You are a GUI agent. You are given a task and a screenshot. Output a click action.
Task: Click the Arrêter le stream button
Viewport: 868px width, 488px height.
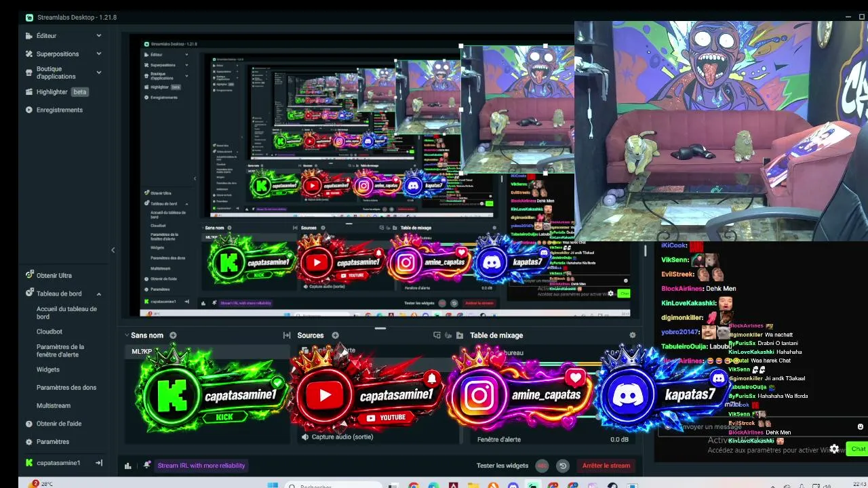(606, 466)
